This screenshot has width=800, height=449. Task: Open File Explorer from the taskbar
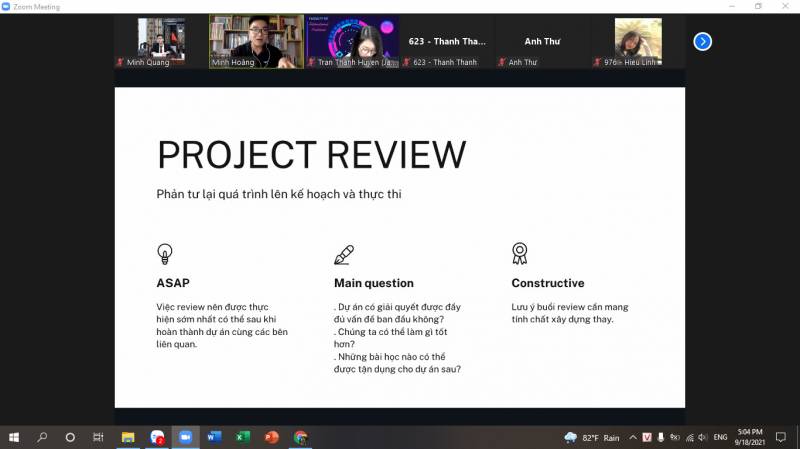[128, 437]
